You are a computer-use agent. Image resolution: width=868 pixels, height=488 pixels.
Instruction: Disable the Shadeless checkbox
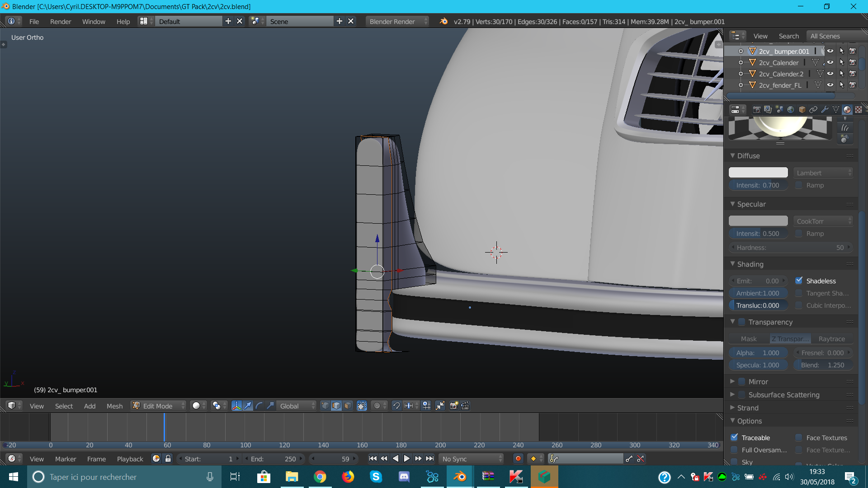pyautogui.click(x=799, y=281)
